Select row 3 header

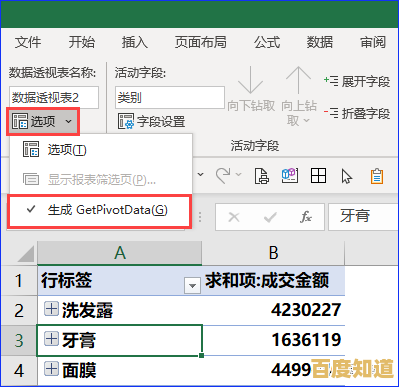(x=19, y=340)
